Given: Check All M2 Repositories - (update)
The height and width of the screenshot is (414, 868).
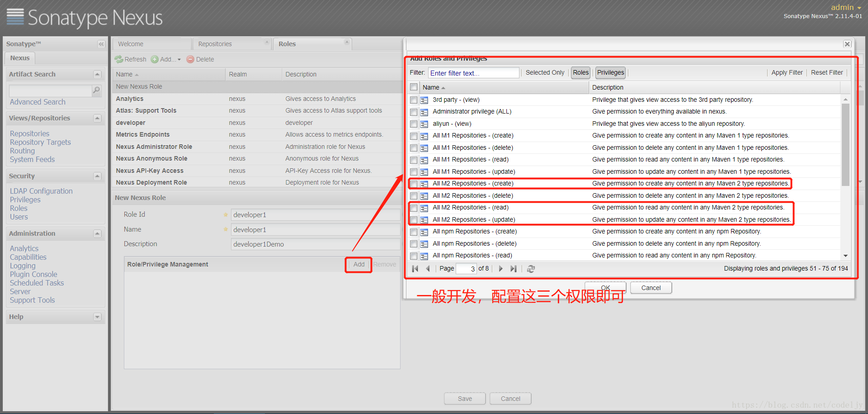Looking at the screenshot, I should [414, 220].
